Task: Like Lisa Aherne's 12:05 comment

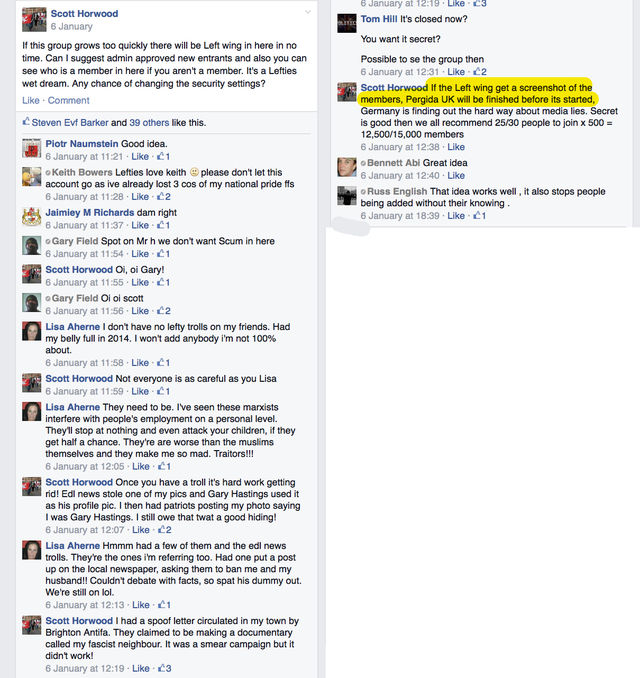Action: click(141, 466)
